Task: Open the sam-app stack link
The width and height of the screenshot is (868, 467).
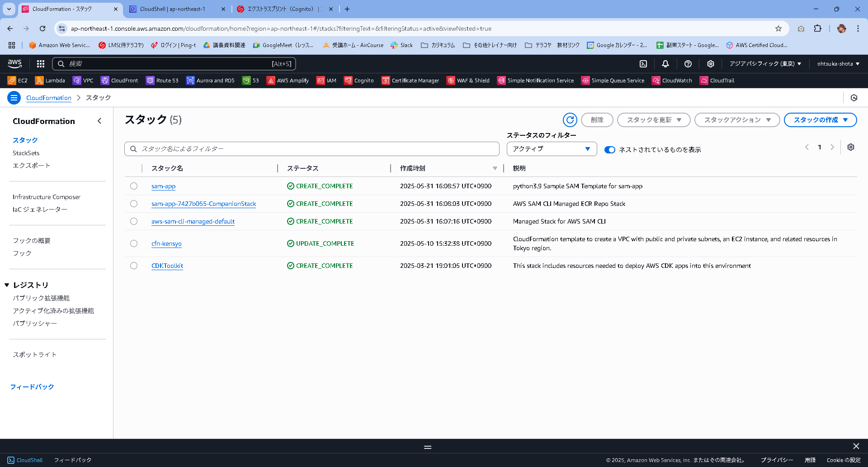Action: point(163,186)
